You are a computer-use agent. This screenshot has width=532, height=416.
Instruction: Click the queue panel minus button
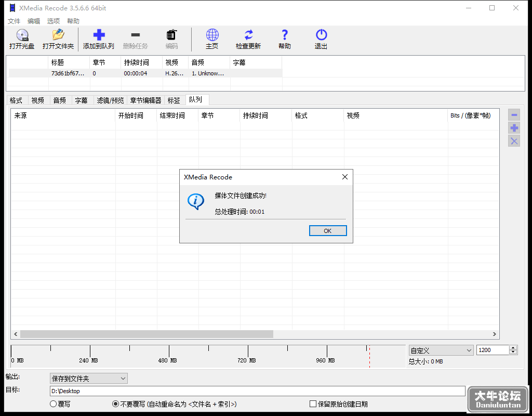coord(514,115)
